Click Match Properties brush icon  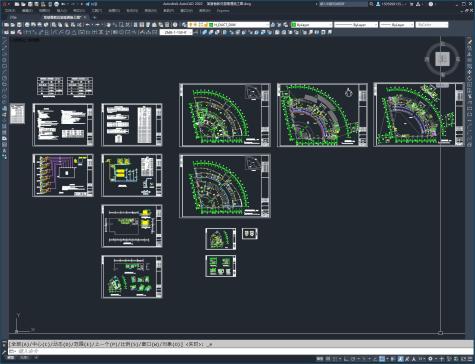(73, 25)
